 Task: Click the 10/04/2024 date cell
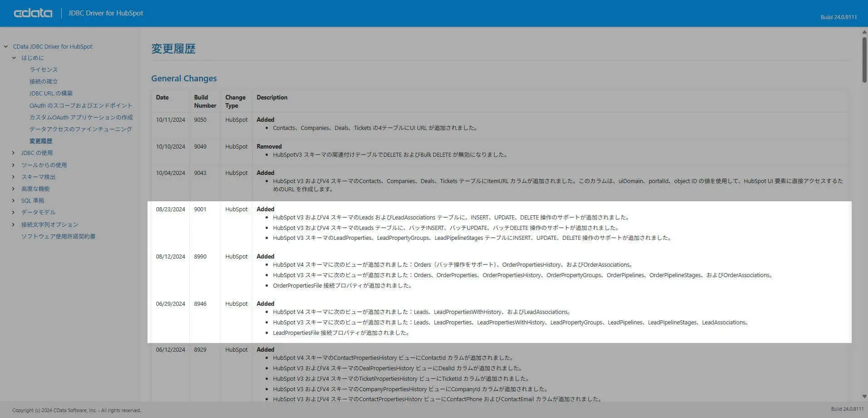pyautogui.click(x=170, y=173)
